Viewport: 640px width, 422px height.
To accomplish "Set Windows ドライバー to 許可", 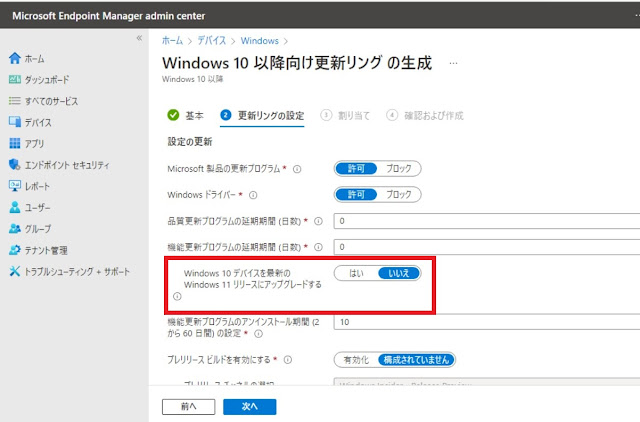I will [356, 195].
